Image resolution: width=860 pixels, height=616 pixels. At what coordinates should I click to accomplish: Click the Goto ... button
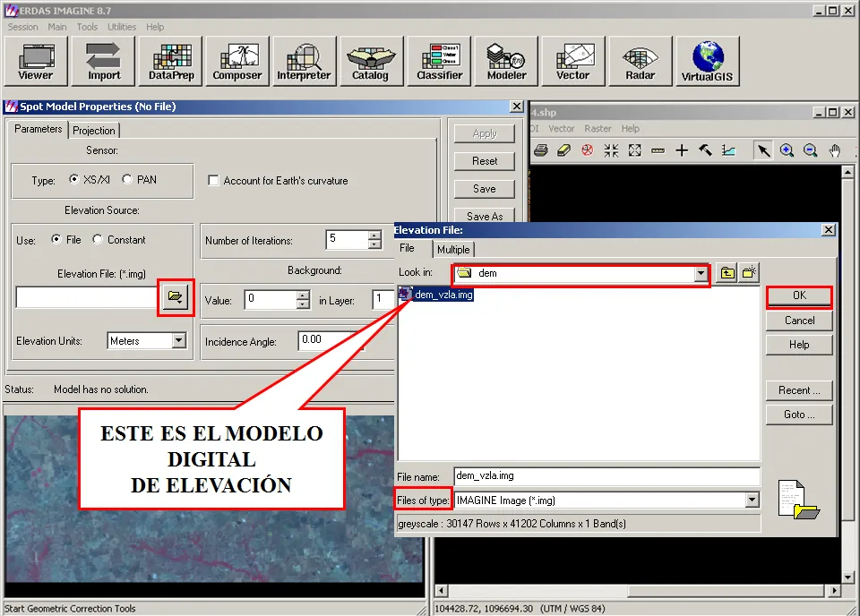click(x=799, y=415)
